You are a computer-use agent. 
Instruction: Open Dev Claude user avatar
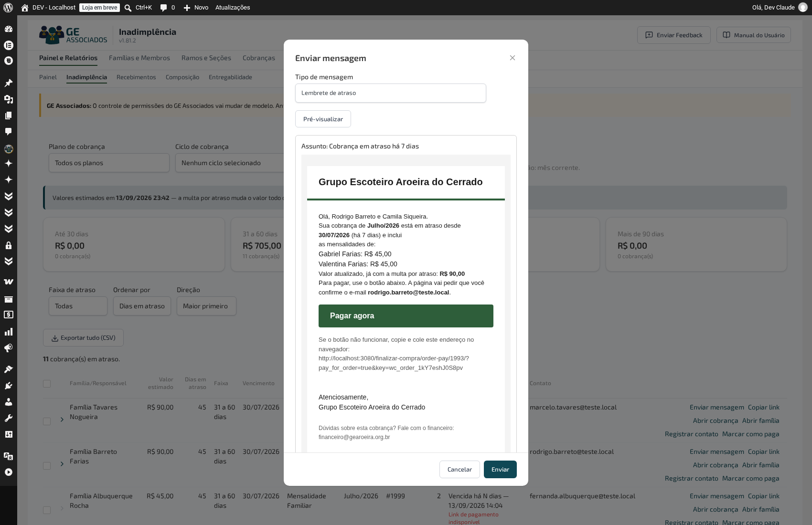[803, 8]
